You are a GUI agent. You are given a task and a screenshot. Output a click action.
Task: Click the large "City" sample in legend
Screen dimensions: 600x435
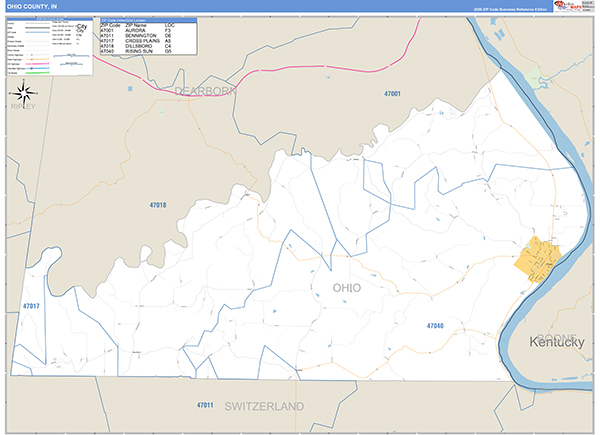[82, 27]
